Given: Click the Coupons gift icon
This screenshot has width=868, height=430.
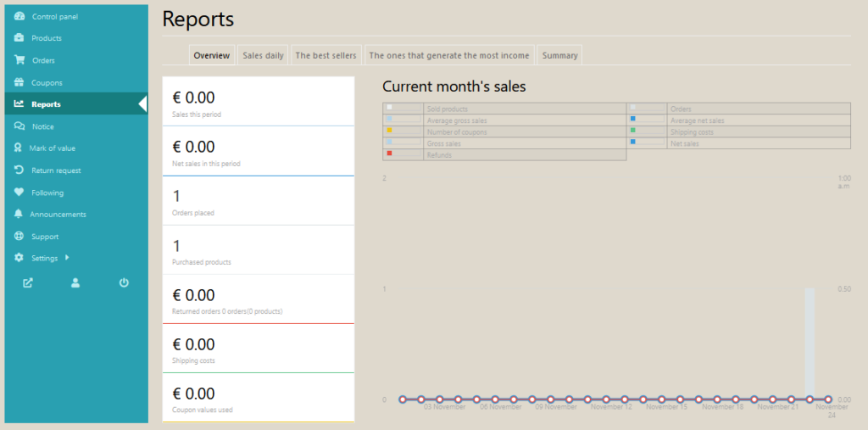Looking at the screenshot, I should tap(19, 82).
